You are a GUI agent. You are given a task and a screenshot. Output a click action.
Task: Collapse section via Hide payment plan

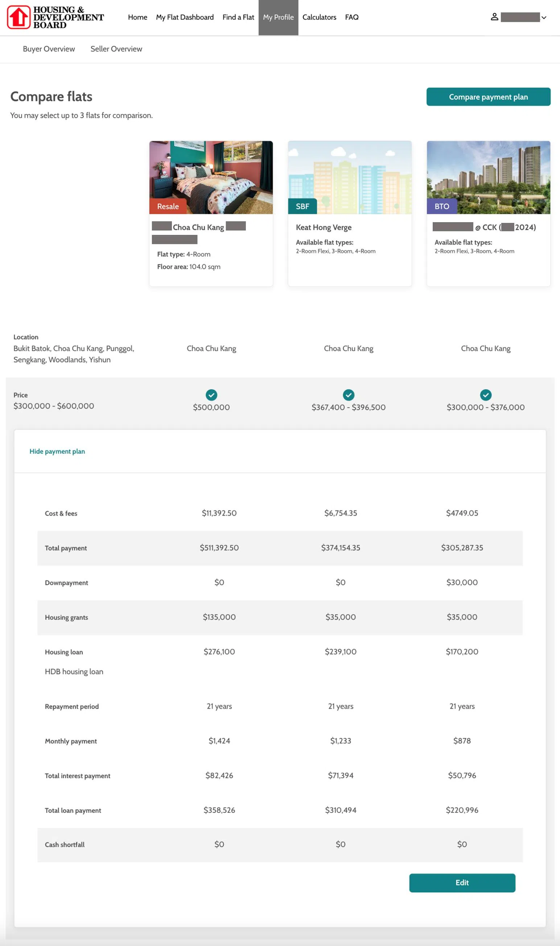[x=57, y=451]
